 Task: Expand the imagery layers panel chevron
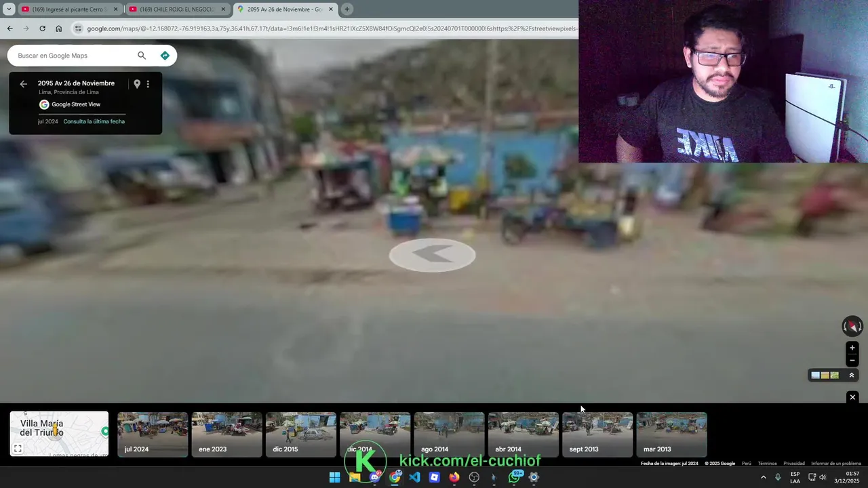coord(852,375)
